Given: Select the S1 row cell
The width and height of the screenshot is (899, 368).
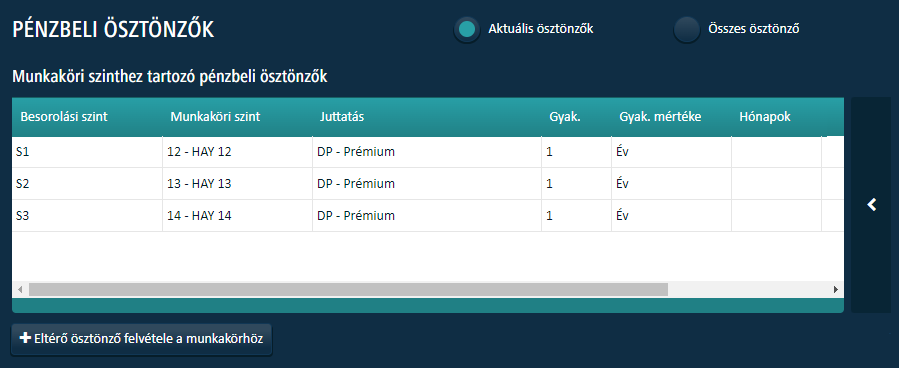Looking at the screenshot, I should coord(87,152).
